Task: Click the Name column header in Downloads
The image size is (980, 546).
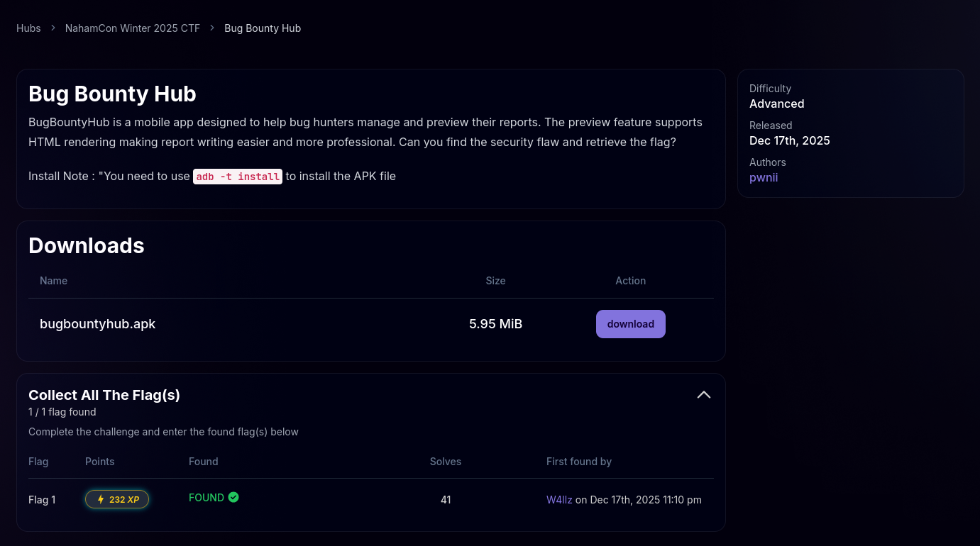Action: pos(53,281)
